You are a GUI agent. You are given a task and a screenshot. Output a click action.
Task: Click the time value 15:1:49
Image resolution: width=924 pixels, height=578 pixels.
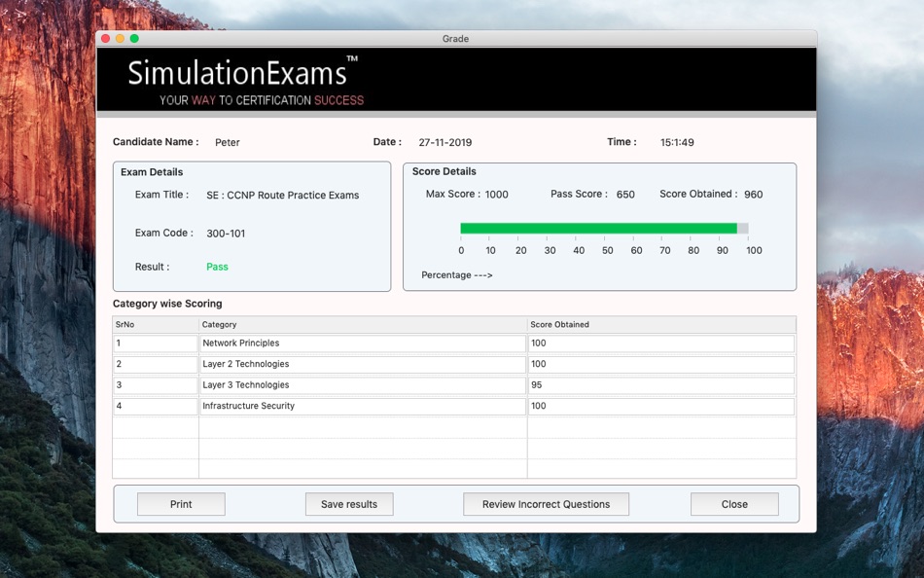(x=677, y=142)
